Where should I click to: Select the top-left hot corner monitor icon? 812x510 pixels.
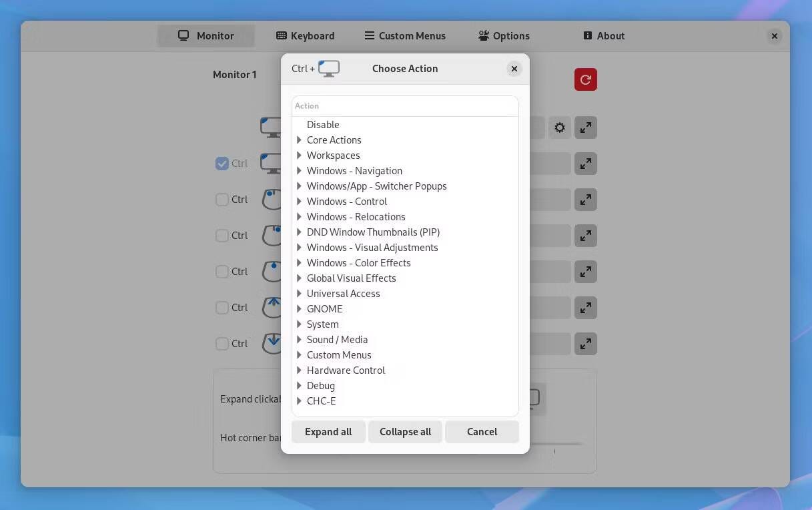point(272,125)
